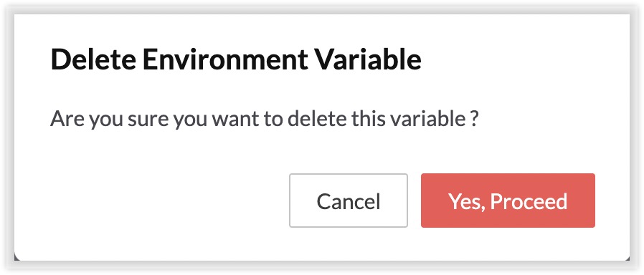
Task: Click the confirmation message text
Action: click(x=265, y=119)
